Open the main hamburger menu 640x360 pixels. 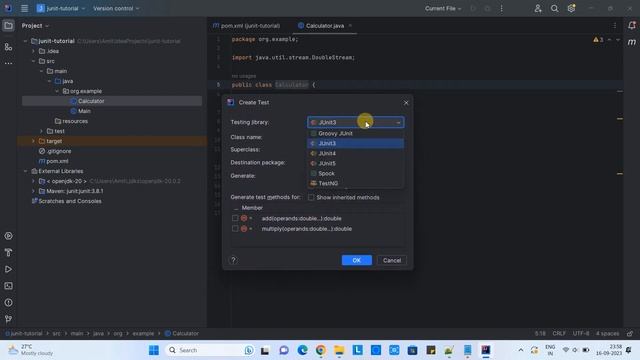pyautogui.click(x=24, y=8)
